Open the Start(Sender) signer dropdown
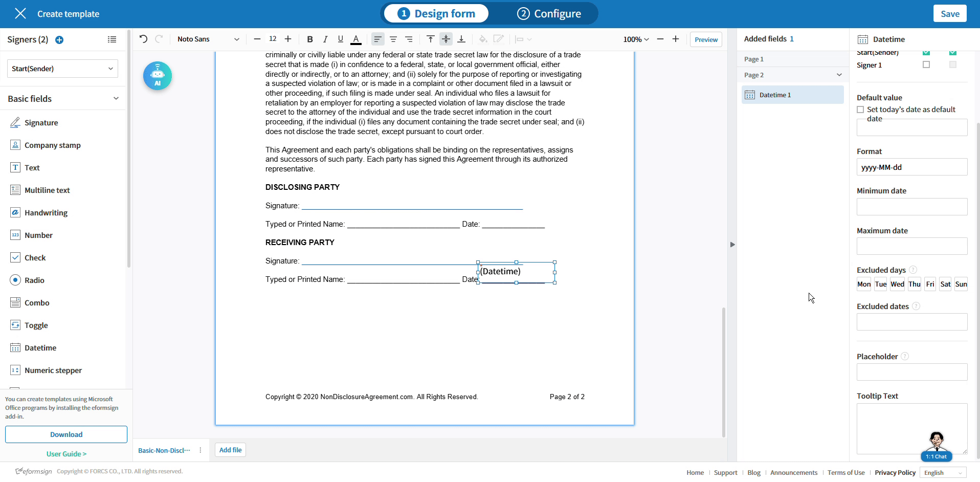The width and height of the screenshot is (980, 482). click(62, 69)
